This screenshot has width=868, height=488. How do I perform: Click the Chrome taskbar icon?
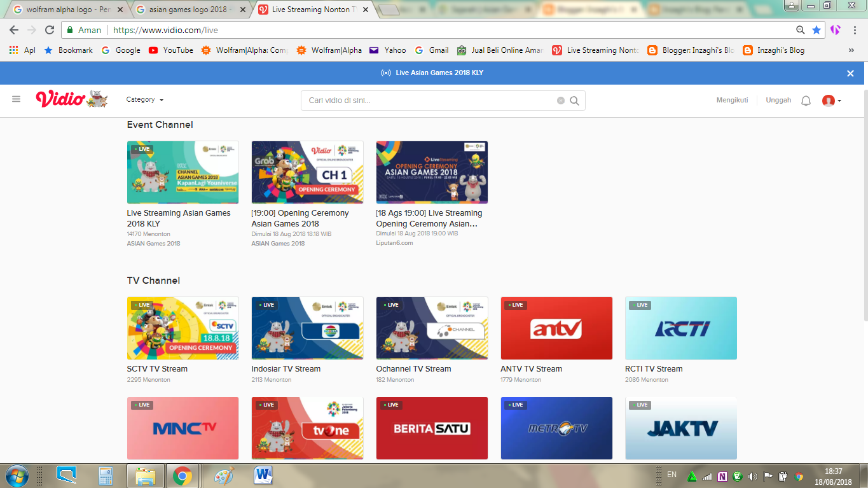[x=183, y=476]
